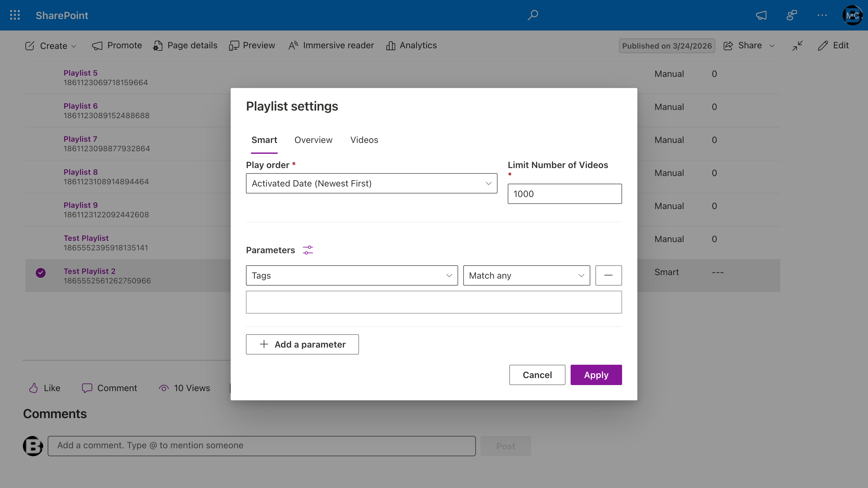The width and height of the screenshot is (868, 488).
Task: Switch to the Videos tab
Action: tap(364, 140)
